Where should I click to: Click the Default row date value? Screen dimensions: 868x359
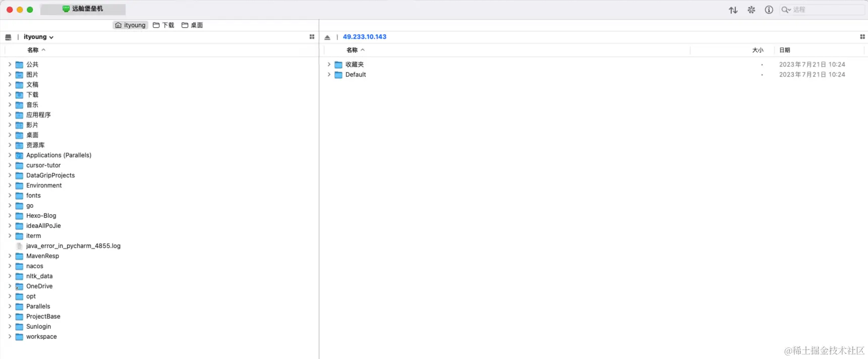[x=812, y=75]
